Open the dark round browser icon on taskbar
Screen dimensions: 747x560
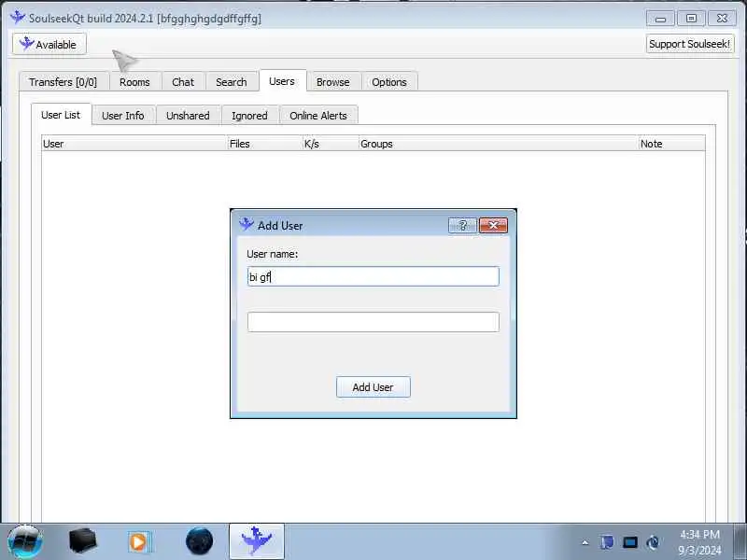pyautogui.click(x=199, y=541)
